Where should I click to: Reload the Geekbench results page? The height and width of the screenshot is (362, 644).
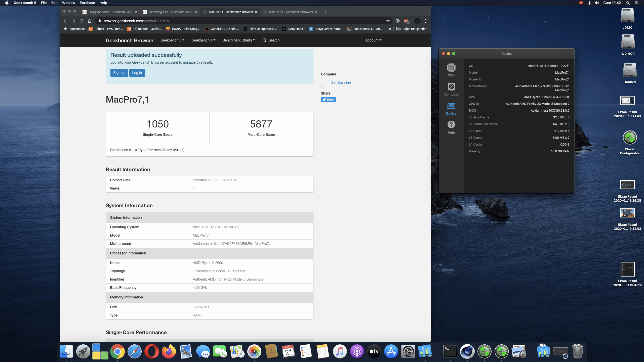tap(82, 21)
